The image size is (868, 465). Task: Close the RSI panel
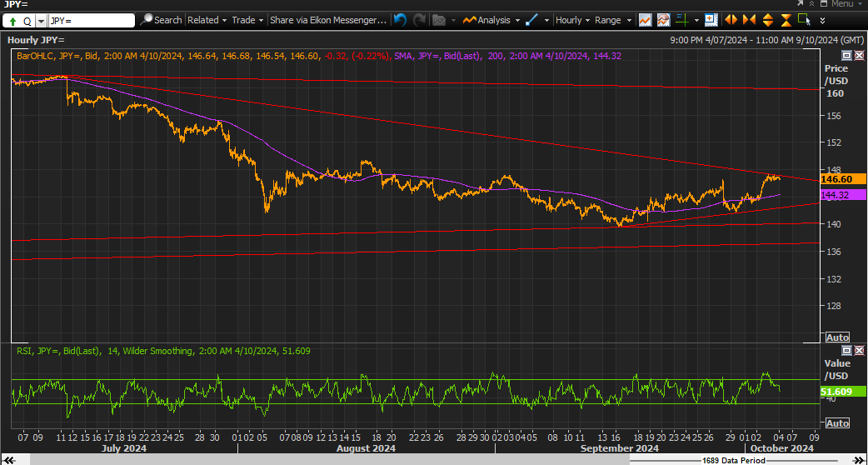(859, 350)
